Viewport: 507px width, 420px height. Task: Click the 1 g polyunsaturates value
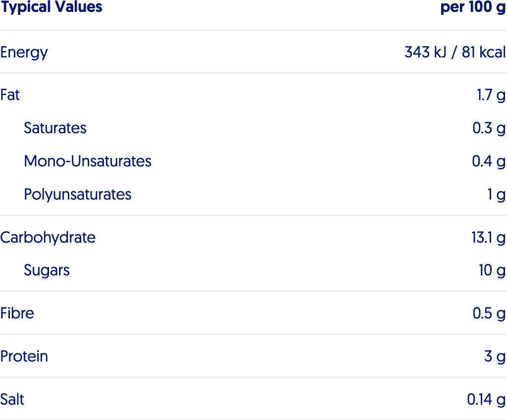496,195
